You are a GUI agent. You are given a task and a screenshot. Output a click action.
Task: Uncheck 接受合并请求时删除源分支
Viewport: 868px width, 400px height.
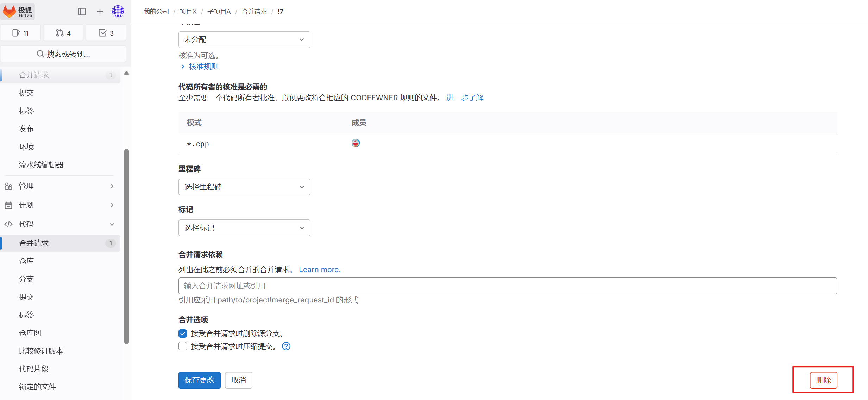(183, 333)
